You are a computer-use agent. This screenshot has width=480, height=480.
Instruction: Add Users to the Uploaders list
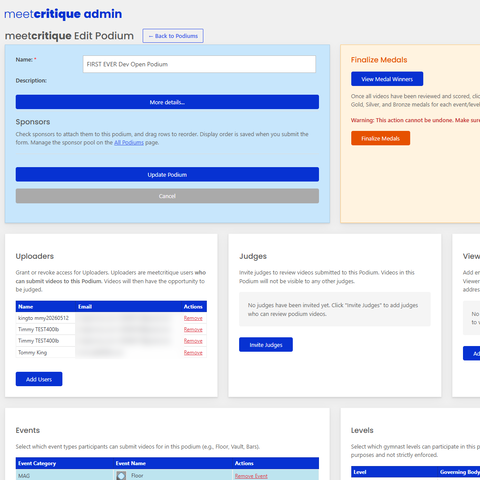coord(39,379)
